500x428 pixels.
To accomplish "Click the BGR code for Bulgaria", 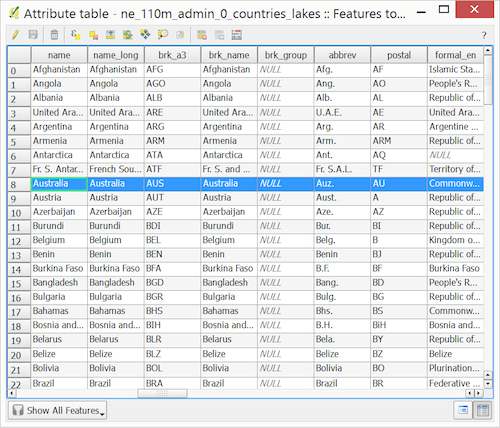I will (x=172, y=297).
